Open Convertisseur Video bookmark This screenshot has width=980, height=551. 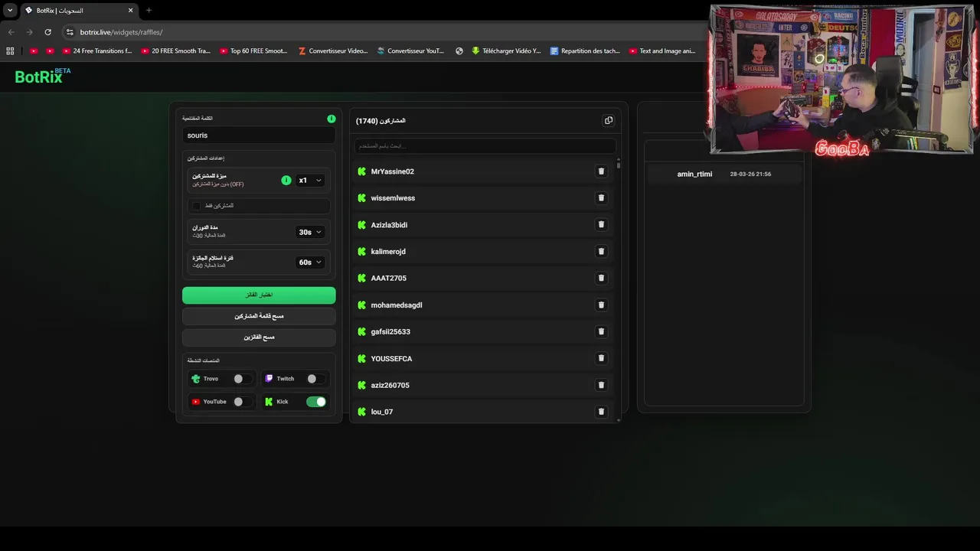click(x=333, y=51)
